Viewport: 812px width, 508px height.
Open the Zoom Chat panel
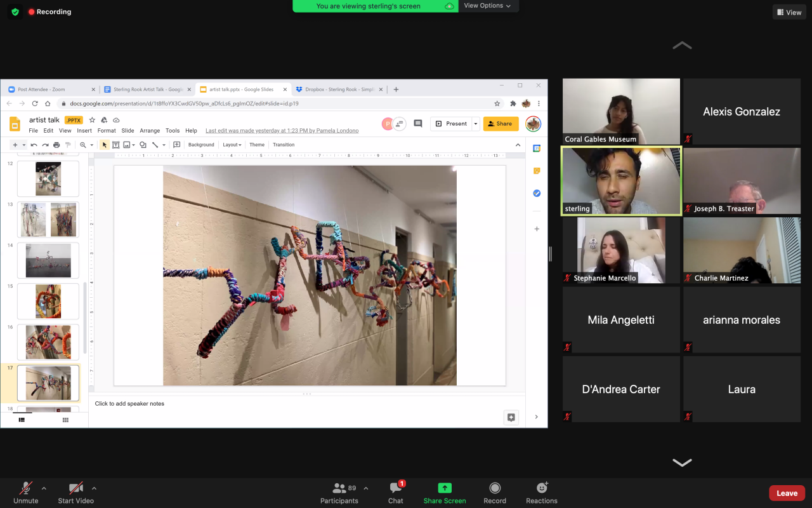(396, 493)
